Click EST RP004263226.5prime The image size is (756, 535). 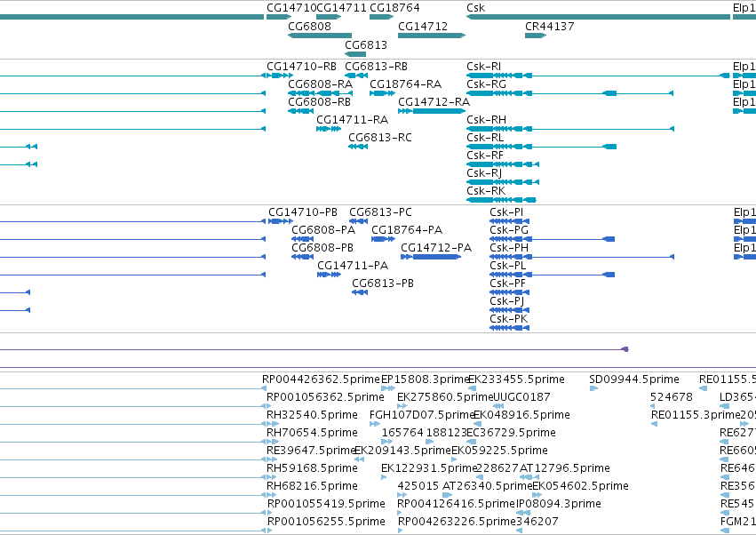pyautogui.click(x=457, y=523)
